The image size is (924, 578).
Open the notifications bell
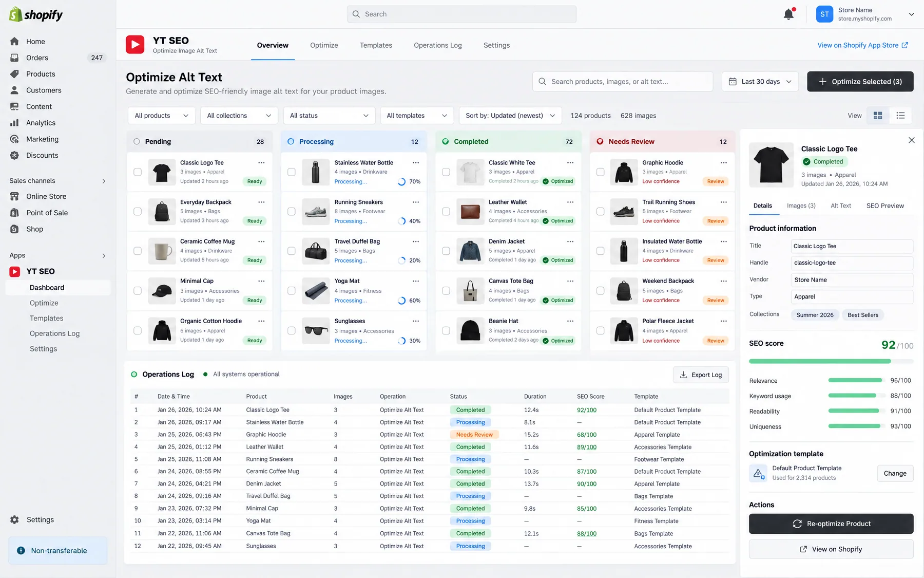coord(789,14)
